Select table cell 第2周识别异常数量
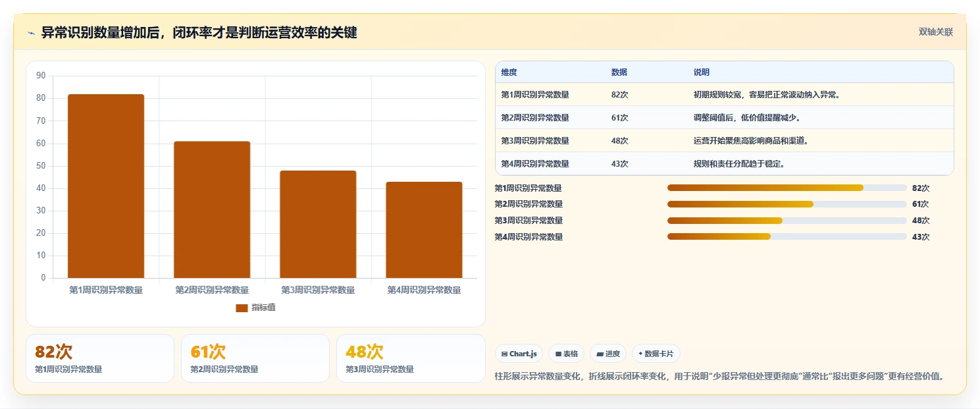This screenshot has width=980, height=409. click(535, 118)
